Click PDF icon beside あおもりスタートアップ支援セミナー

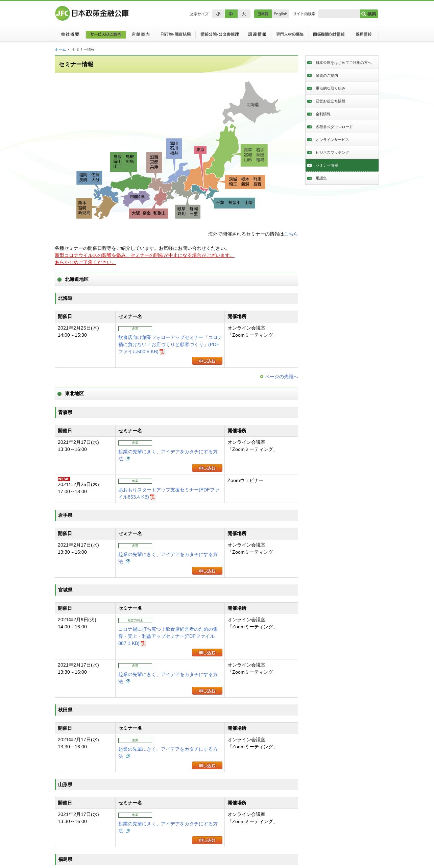[x=153, y=497]
